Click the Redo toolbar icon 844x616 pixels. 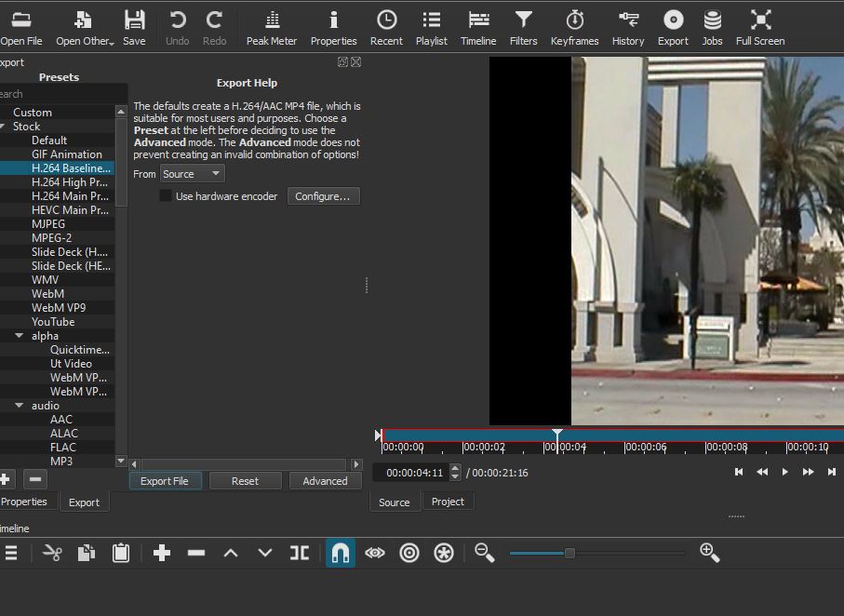[x=214, y=28]
